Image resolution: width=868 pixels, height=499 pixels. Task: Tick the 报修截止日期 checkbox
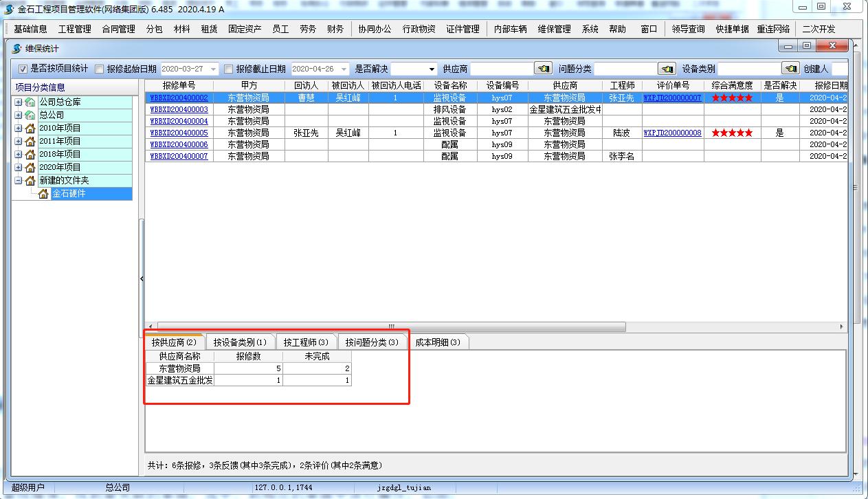[x=229, y=69]
